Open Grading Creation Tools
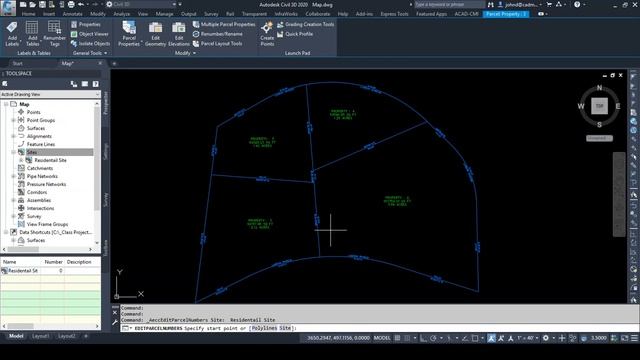This screenshot has width=640, height=360. (x=305, y=24)
